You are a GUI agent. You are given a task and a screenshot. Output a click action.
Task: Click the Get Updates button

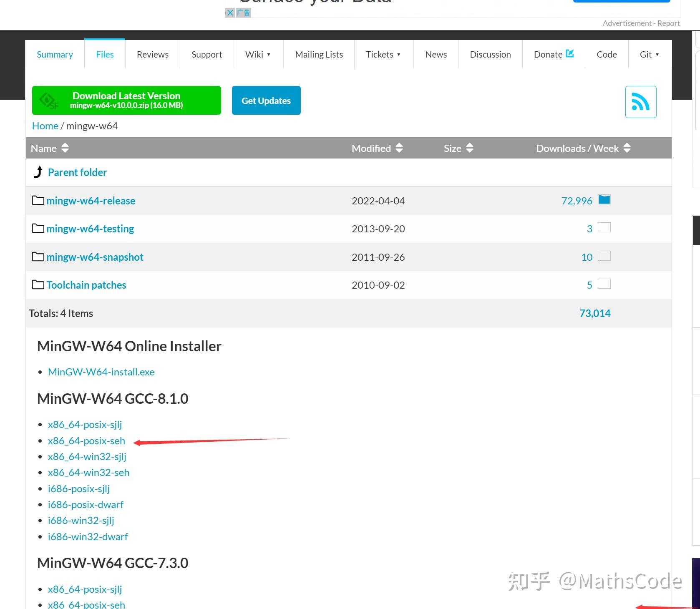266,100
